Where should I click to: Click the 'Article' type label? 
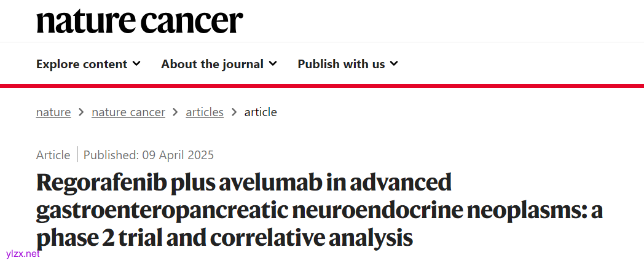pos(53,155)
